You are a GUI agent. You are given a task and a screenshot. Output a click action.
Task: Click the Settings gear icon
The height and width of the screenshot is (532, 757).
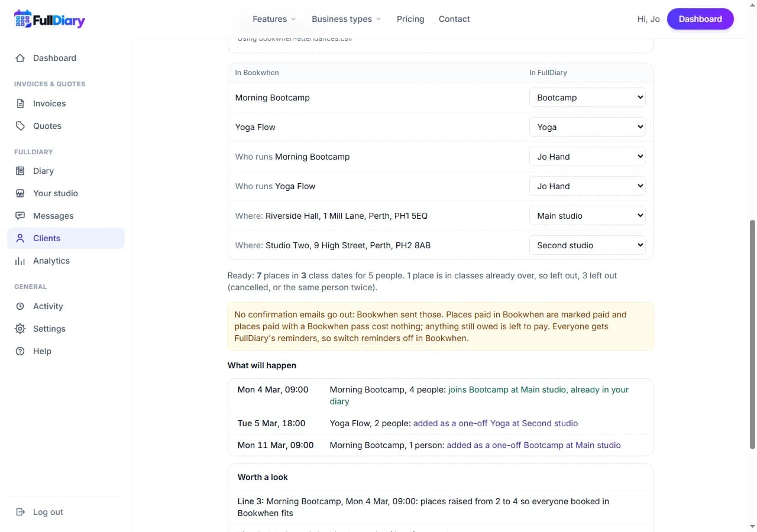click(20, 329)
